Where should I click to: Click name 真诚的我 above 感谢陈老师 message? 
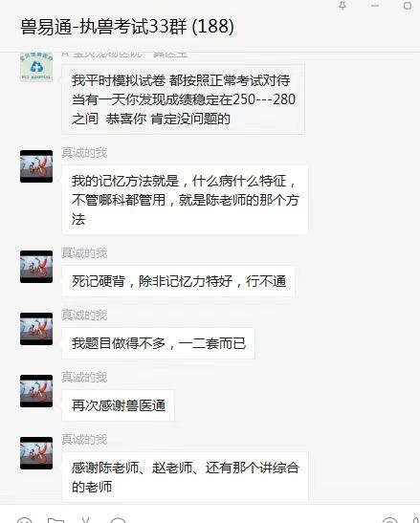click(x=84, y=440)
